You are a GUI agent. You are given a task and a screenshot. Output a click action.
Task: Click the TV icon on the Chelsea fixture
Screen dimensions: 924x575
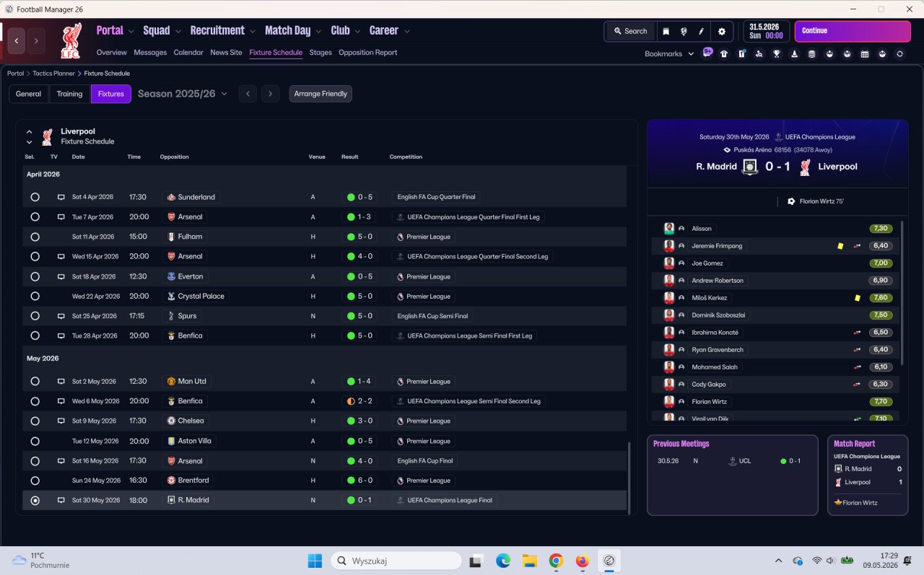(x=61, y=421)
